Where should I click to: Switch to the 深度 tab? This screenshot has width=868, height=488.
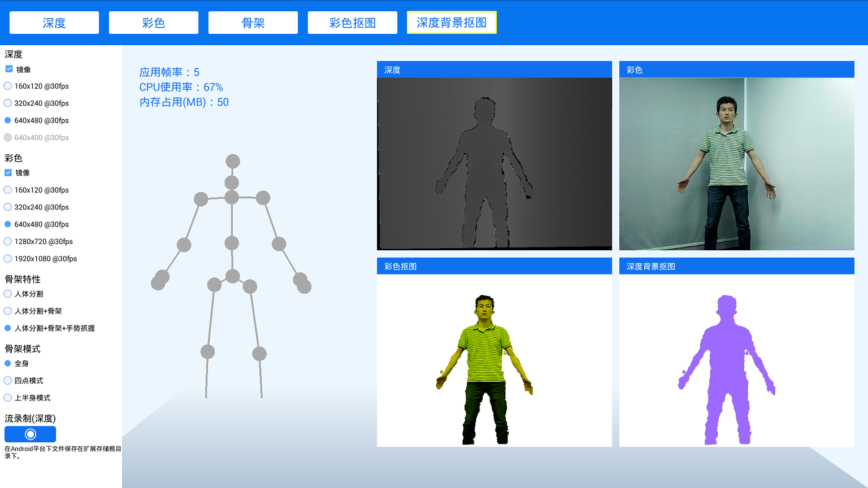coord(54,23)
